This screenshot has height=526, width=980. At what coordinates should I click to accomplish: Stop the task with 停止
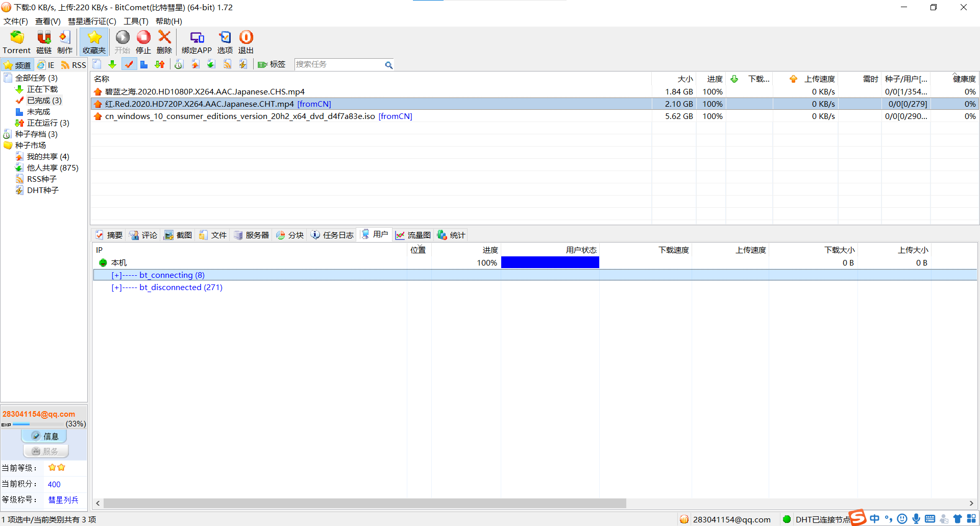pos(143,42)
